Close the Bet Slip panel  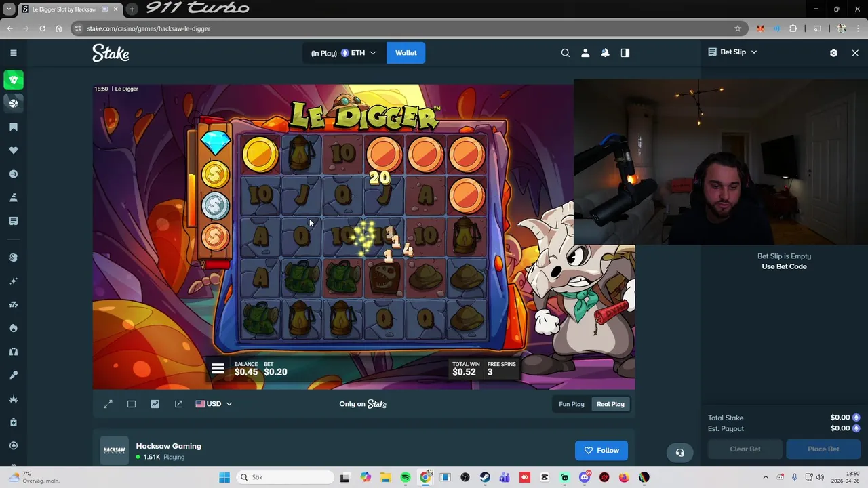[x=855, y=53]
